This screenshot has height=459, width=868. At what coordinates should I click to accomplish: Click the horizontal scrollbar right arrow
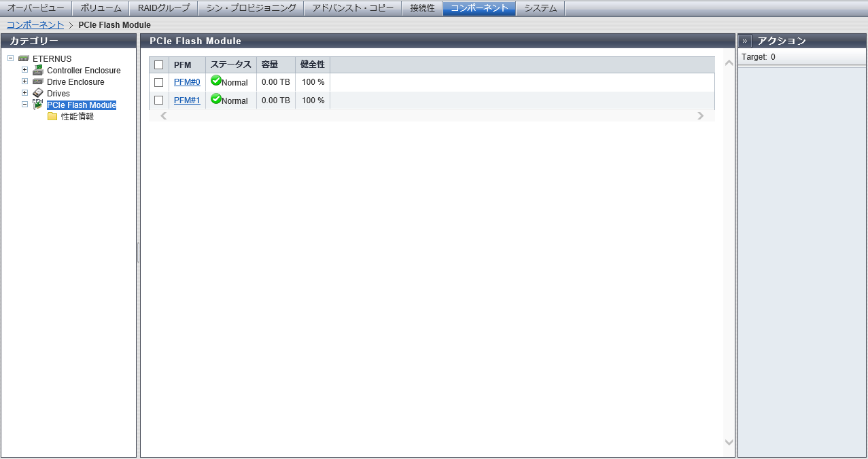click(700, 116)
